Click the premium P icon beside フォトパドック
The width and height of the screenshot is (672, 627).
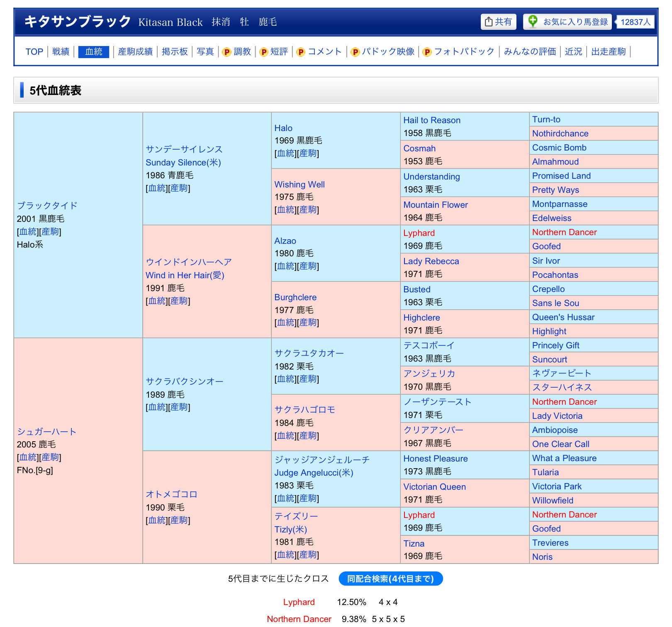pos(427,52)
